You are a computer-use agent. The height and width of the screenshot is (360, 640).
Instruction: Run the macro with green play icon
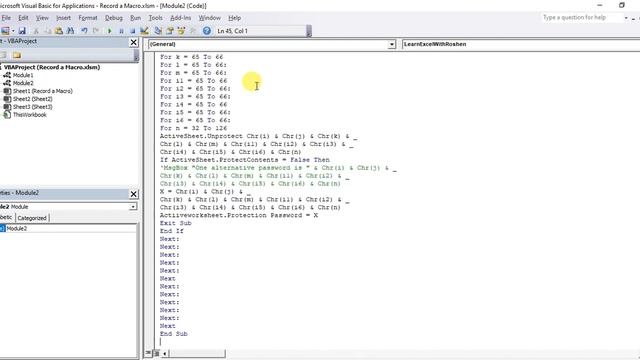tap(109, 31)
